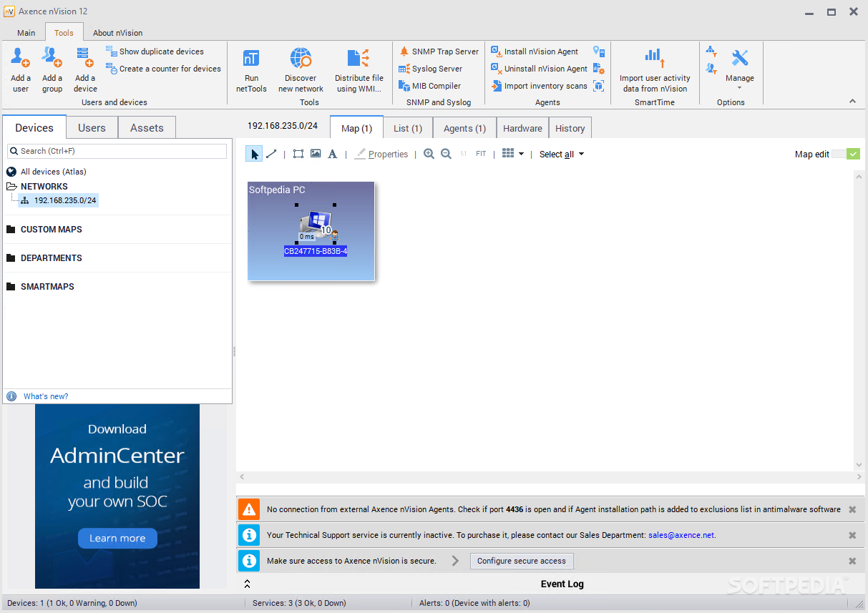The width and height of the screenshot is (868, 613).
Task: Click the text label tool
Action: (333, 154)
